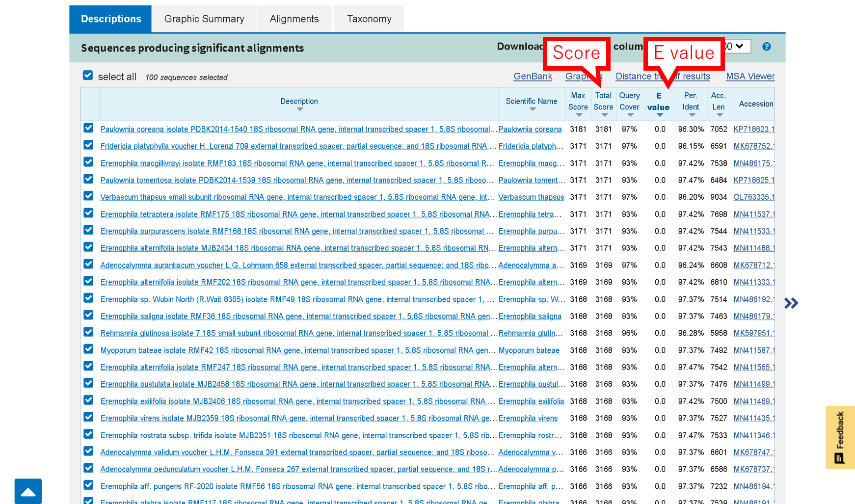The height and width of the screenshot is (504, 855).
Task: Sort by Acc. Len column arrow
Action: [720, 115]
